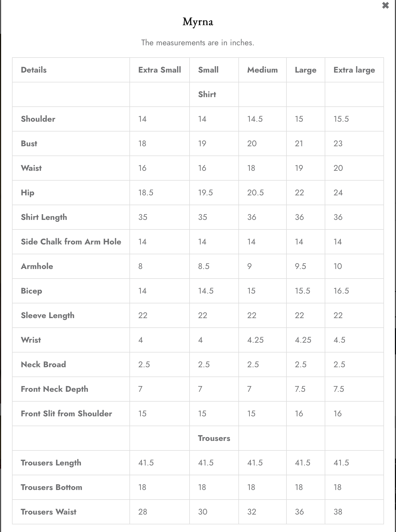Close the Myrna size chart popup

385,5
